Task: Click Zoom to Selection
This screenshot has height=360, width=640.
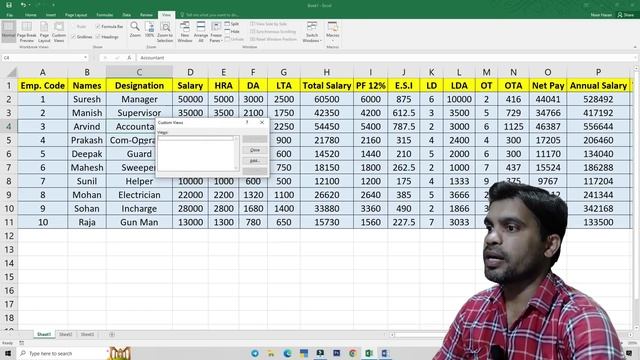Action: point(165,32)
